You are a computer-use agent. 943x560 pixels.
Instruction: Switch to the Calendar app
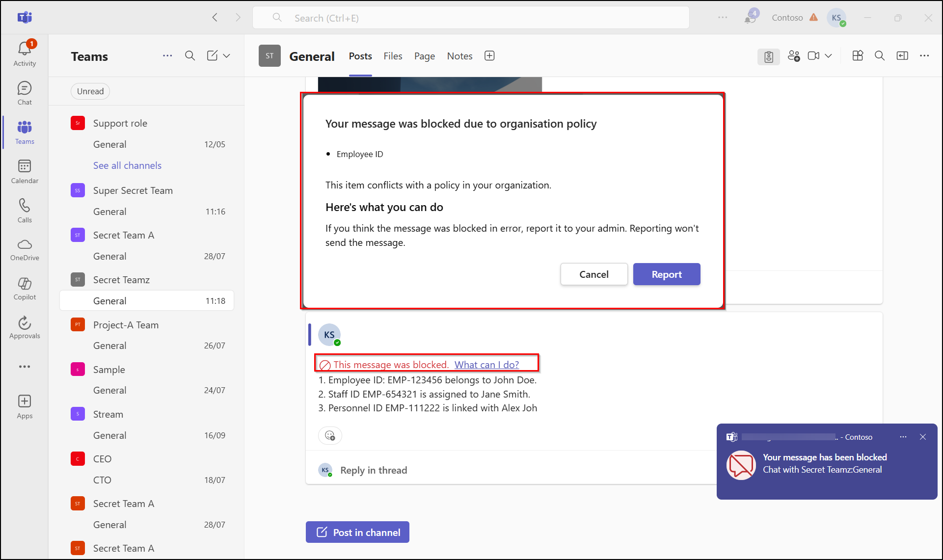click(25, 171)
